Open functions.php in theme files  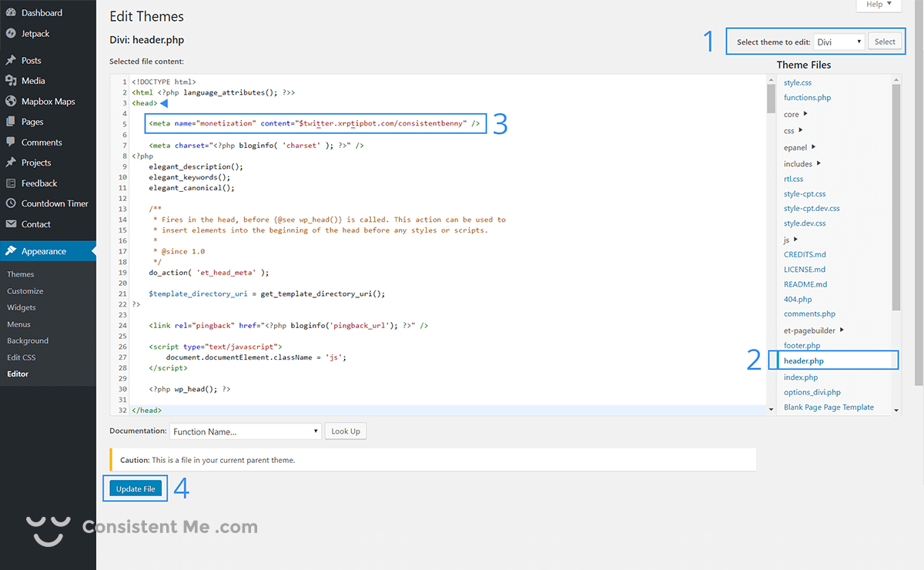point(807,98)
